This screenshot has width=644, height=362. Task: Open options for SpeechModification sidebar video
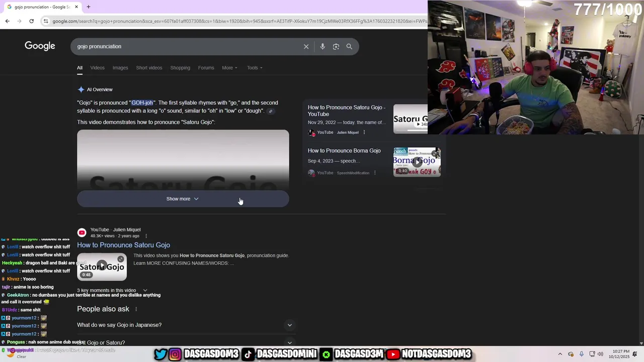(375, 172)
